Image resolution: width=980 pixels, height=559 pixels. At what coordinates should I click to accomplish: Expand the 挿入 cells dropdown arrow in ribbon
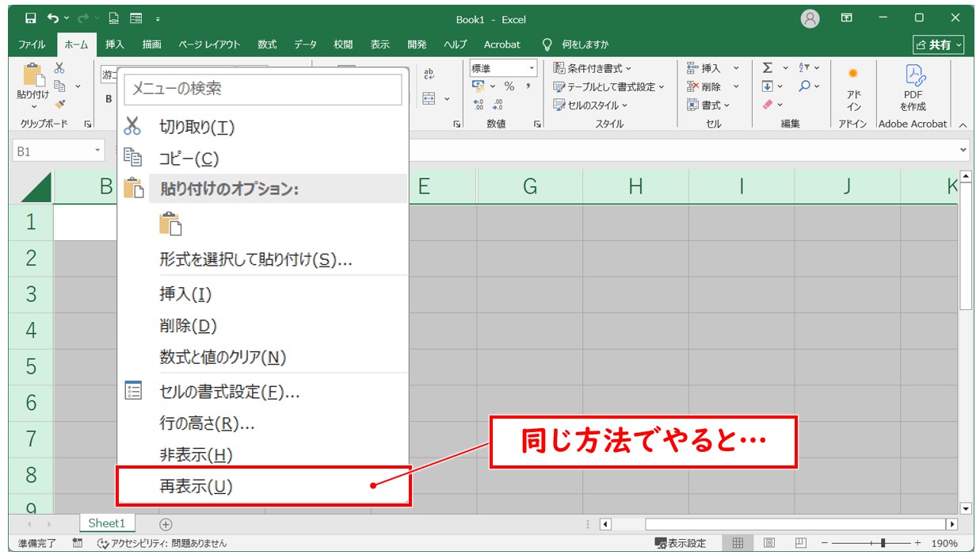[736, 68]
